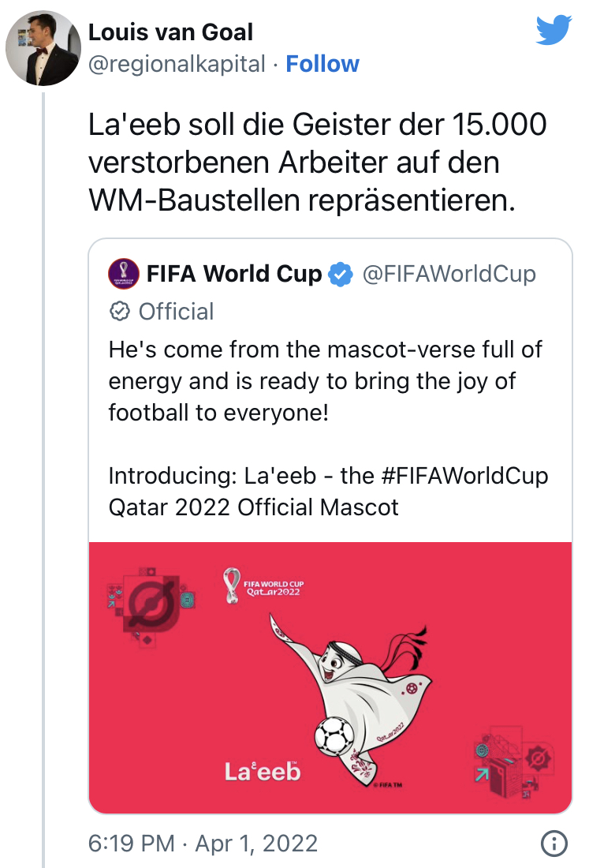Click the @FIFAWorldCup handle
This screenshot has width=589, height=868.
point(449,275)
